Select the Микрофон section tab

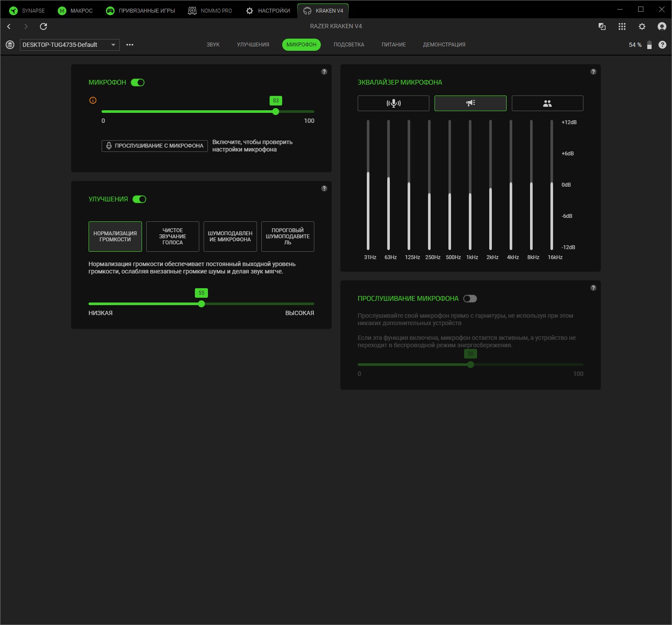pos(301,45)
